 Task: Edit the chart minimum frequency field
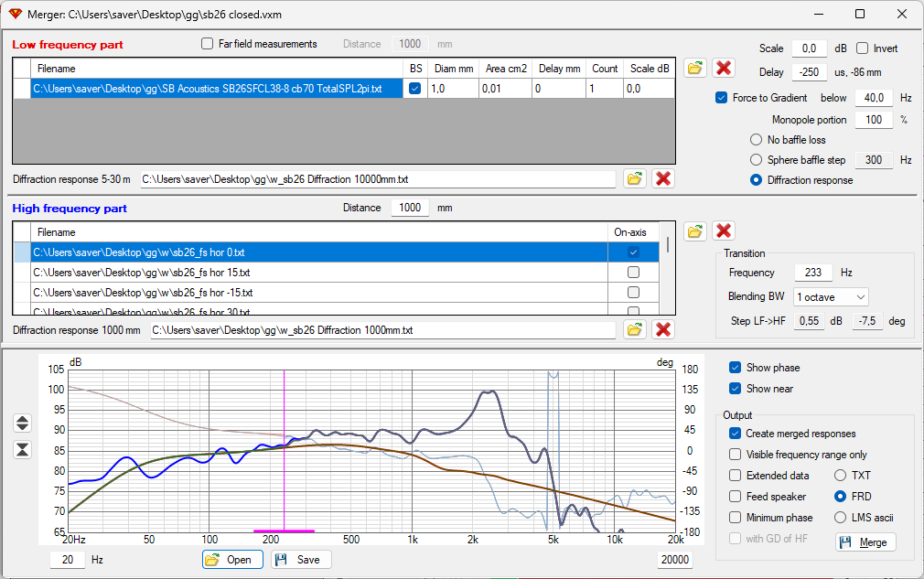click(x=68, y=560)
